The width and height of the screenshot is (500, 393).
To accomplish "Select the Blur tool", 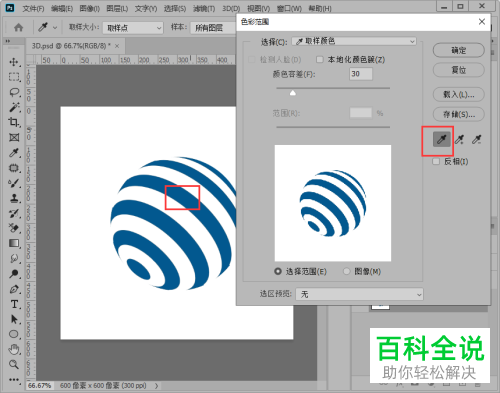I will click(x=14, y=259).
